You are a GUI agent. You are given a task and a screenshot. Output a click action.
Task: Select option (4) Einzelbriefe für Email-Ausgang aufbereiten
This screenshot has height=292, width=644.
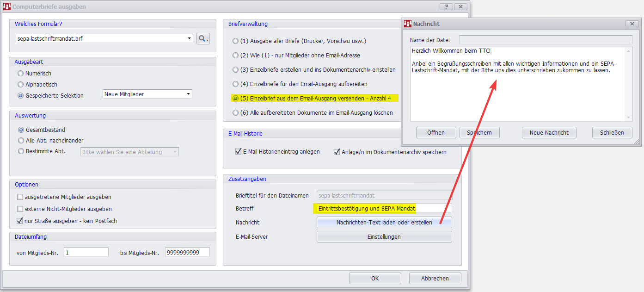point(236,84)
